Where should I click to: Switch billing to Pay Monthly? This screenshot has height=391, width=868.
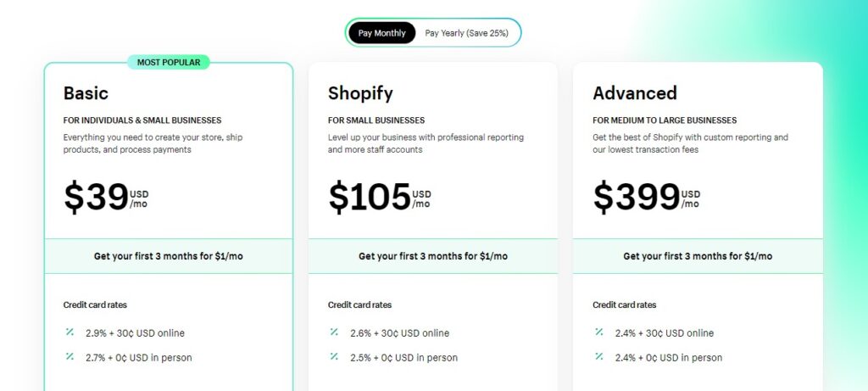[x=382, y=33]
